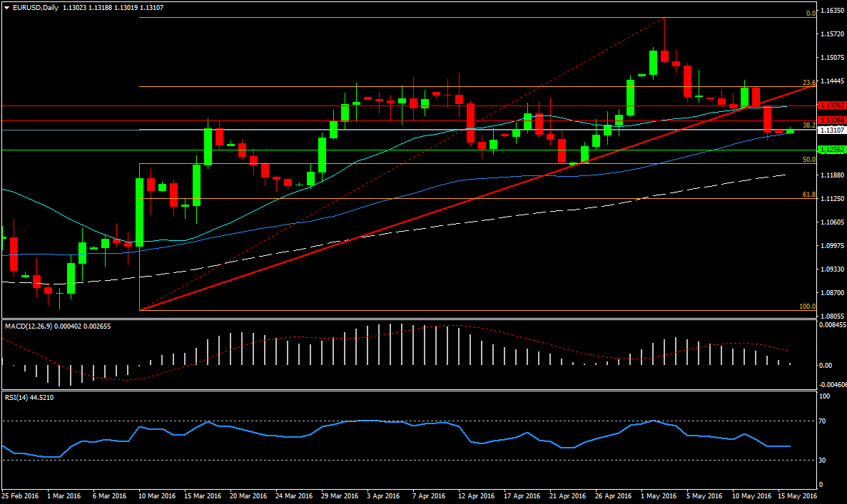This screenshot has height=504, width=847.
Task: Click the 61.8 Fibonacci level label
Action: point(808,194)
